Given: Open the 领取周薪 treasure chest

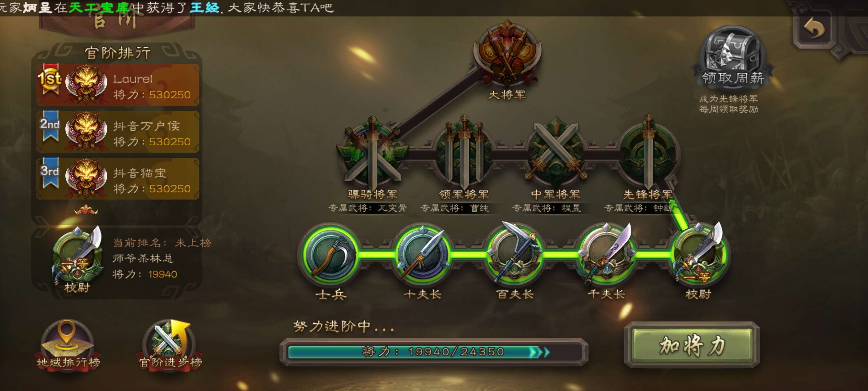Looking at the screenshot, I should [732, 56].
